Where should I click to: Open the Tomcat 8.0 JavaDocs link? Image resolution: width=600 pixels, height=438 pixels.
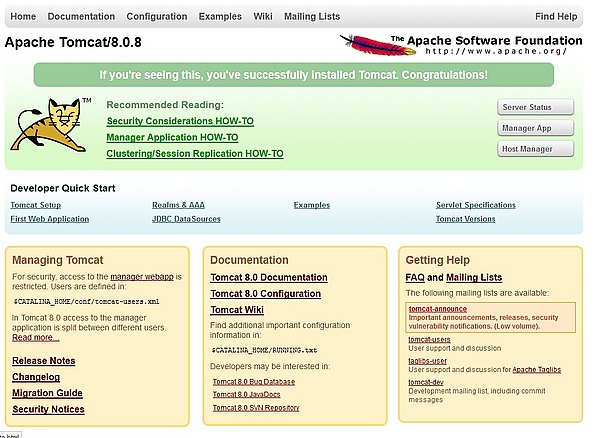tap(246, 394)
